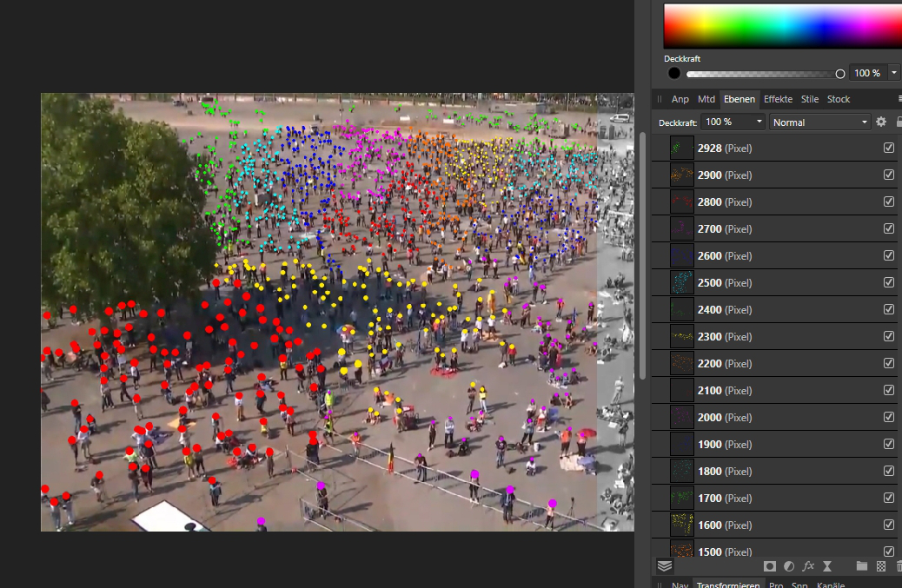This screenshot has width=902, height=588.
Task: Click the layer stack icon below list
Action: pyautogui.click(x=665, y=566)
